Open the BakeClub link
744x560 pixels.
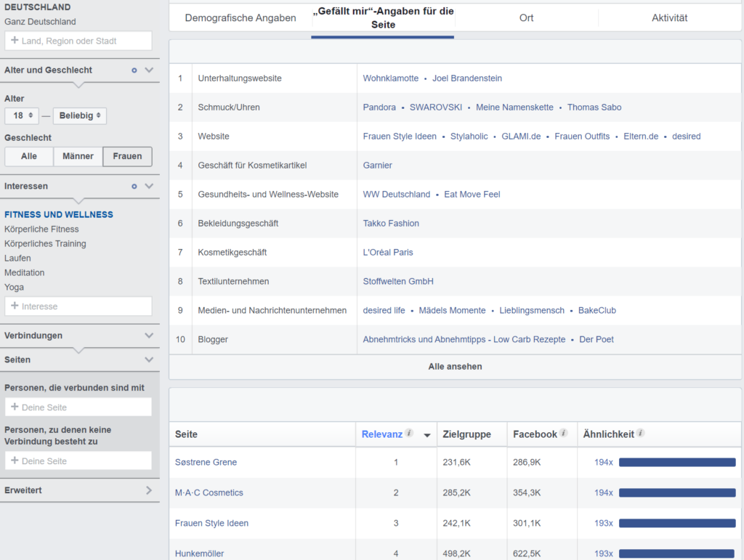(x=597, y=311)
